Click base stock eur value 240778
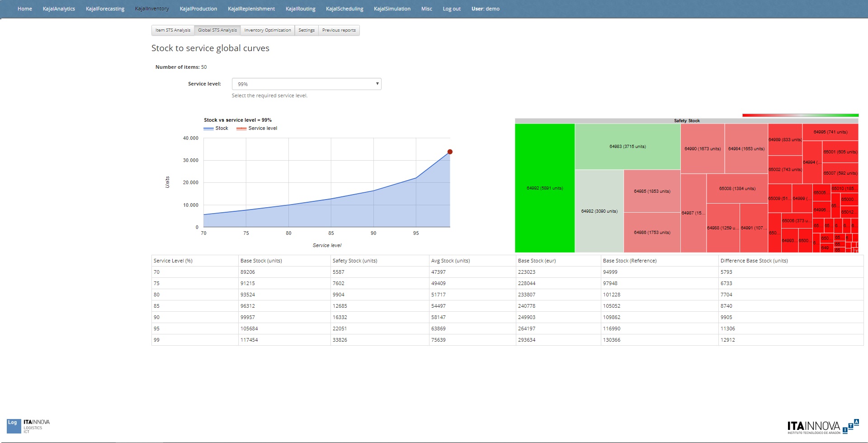The height and width of the screenshot is (443, 868). point(527,306)
